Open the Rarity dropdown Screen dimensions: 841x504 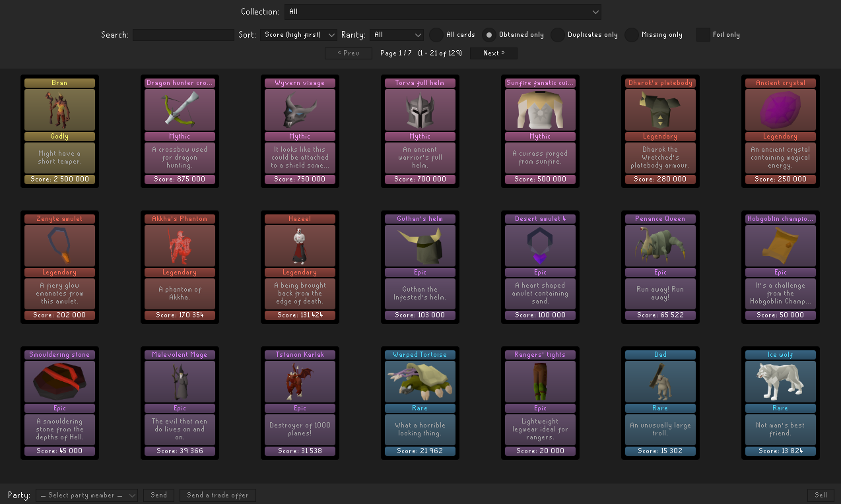click(397, 35)
